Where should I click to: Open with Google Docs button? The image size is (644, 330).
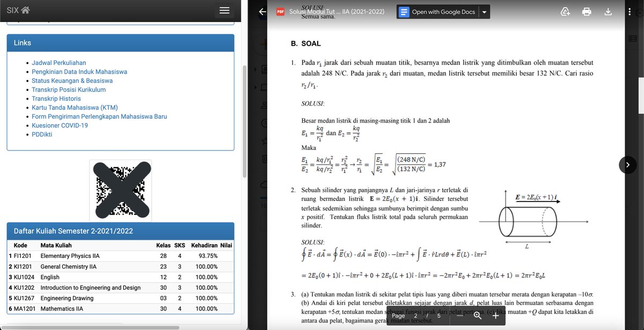438,12
